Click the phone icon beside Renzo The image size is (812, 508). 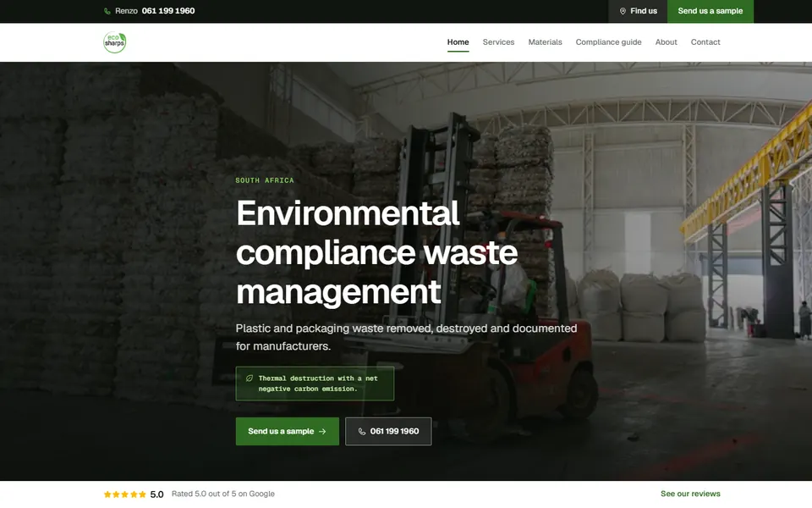click(107, 11)
